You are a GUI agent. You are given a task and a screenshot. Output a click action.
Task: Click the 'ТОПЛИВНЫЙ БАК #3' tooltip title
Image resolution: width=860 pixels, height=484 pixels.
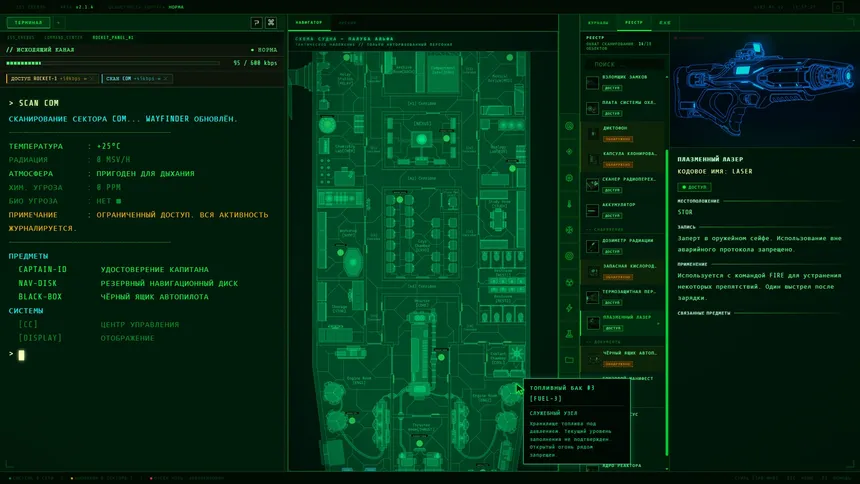tap(562, 387)
